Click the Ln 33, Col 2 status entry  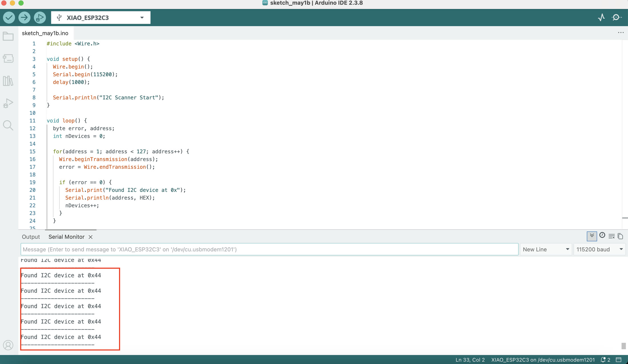pos(470,360)
